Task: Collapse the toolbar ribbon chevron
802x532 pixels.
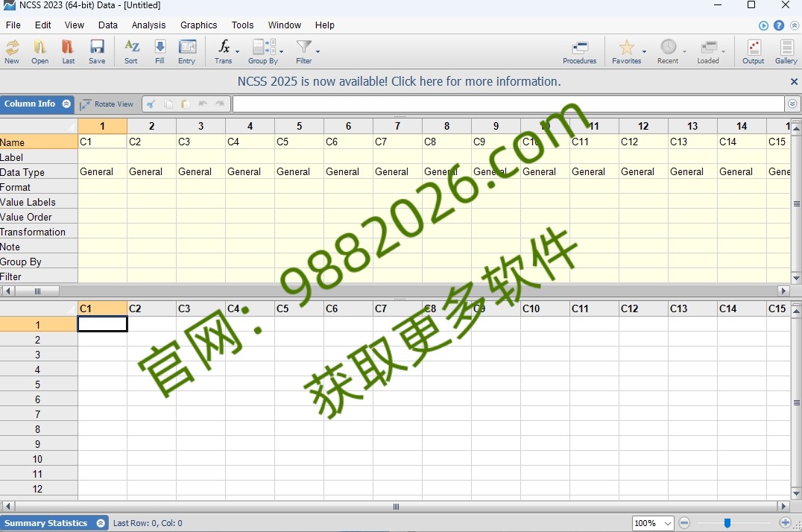Action: (795, 25)
